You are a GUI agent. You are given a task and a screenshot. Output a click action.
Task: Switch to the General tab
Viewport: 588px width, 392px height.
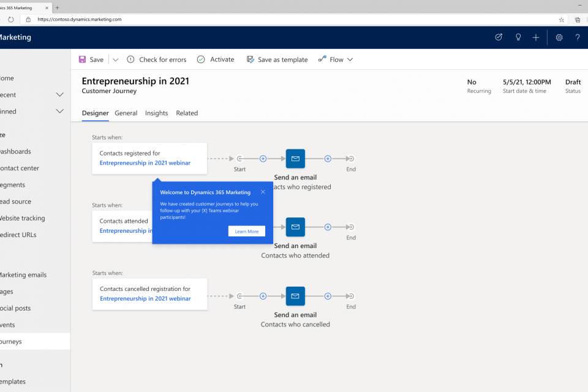[126, 113]
